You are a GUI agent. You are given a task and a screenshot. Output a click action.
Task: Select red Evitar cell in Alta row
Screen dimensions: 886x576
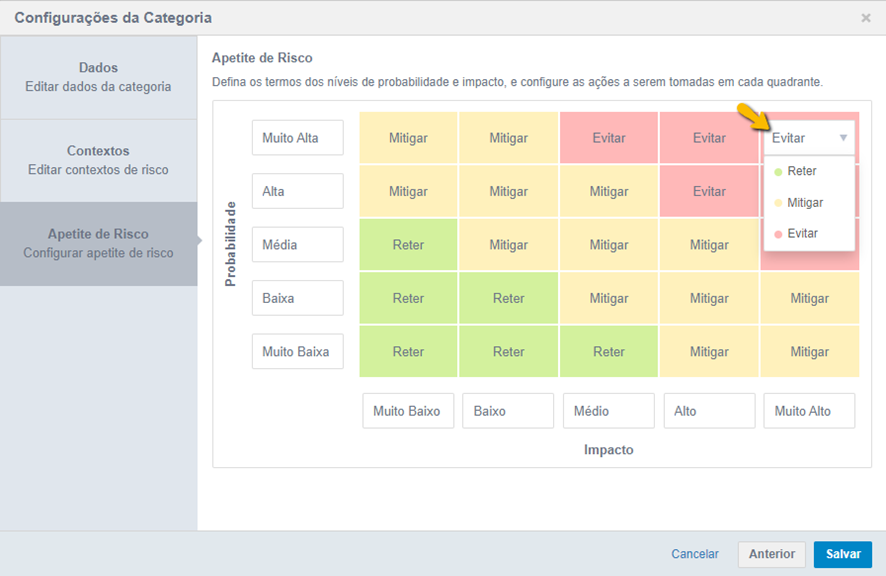coord(709,192)
